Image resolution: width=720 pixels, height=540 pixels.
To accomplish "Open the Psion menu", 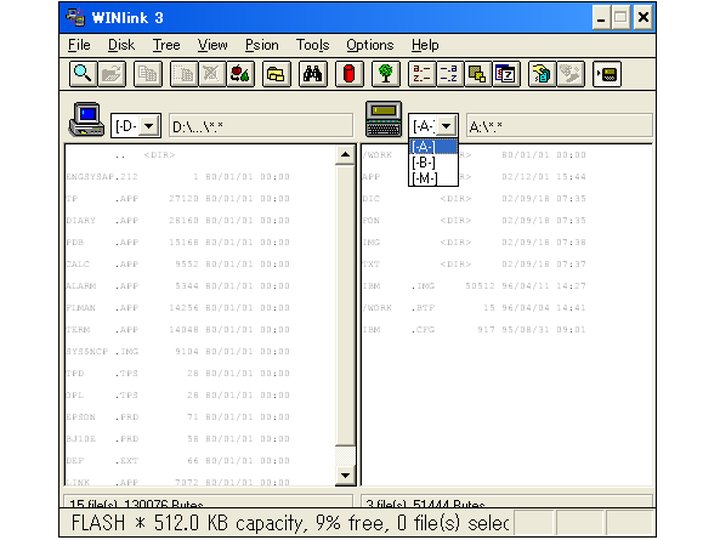I will click(x=262, y=45).
